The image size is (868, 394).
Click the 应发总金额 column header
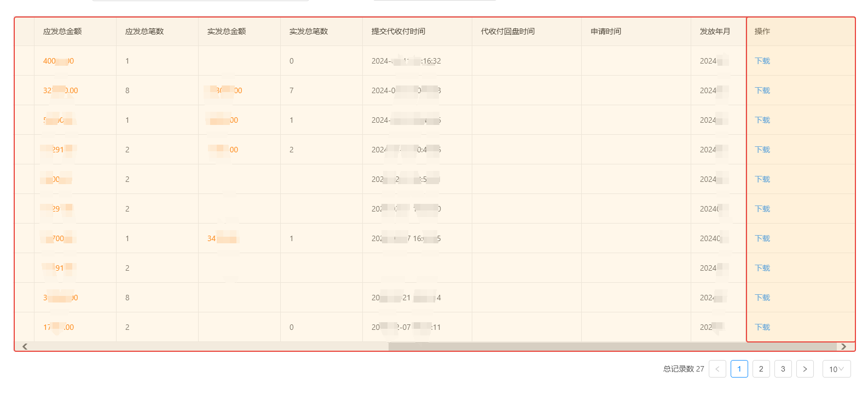pyautogui.click(x=62, y=31)
